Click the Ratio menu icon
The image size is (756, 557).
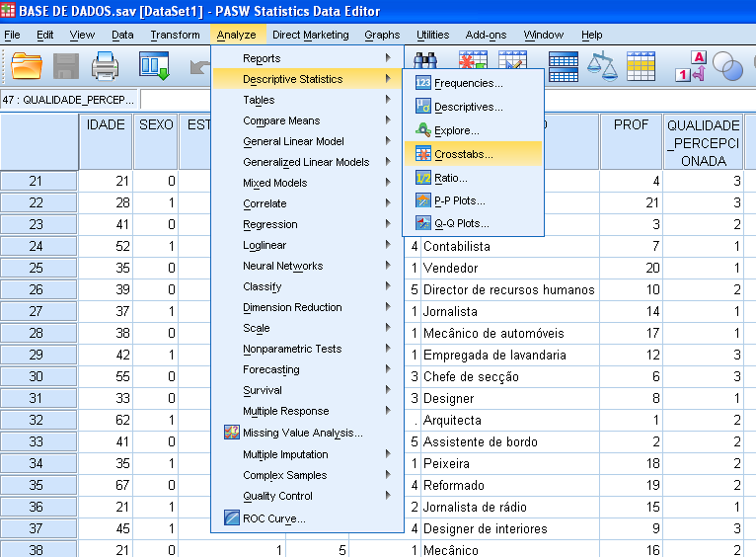pyautogui.click(x=422, y=178)
